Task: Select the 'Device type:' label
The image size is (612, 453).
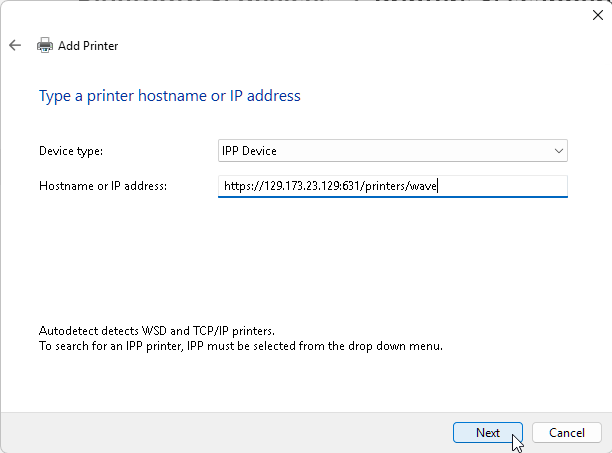Action: (x=71, y=151)
